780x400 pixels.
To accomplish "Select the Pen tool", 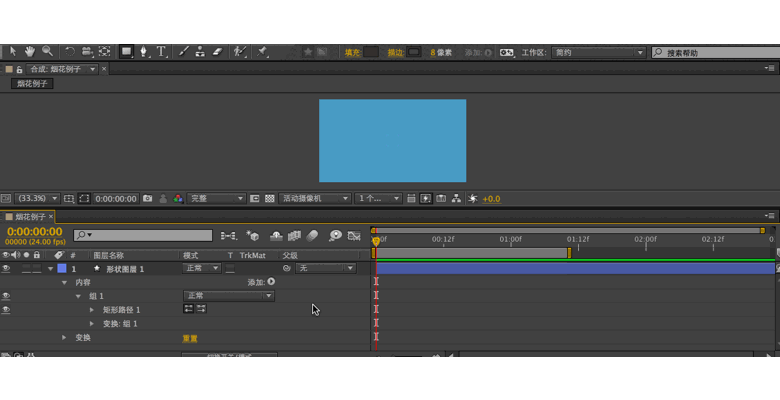I will click(144, 51).
